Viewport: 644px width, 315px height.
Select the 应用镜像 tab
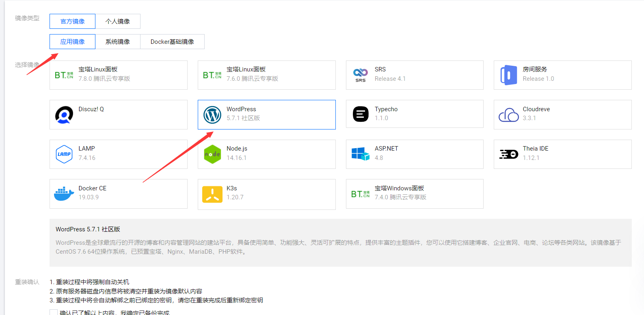coord(72,42)
